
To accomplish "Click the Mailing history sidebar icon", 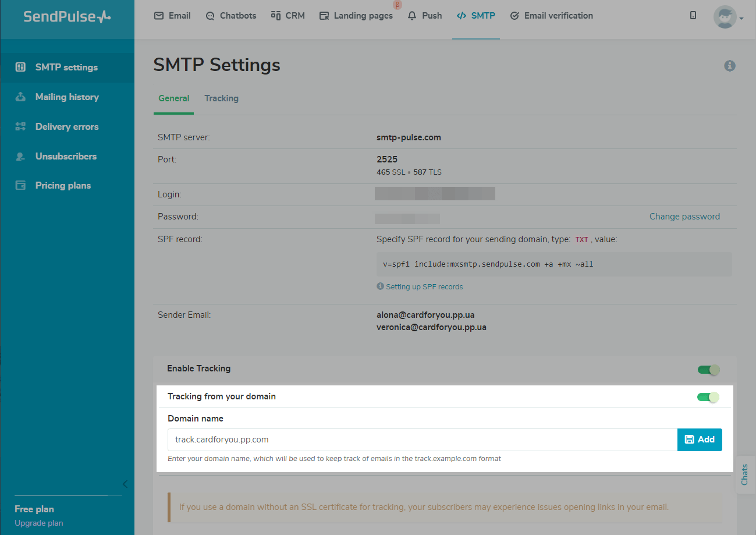I will click(x=20, y=97).
